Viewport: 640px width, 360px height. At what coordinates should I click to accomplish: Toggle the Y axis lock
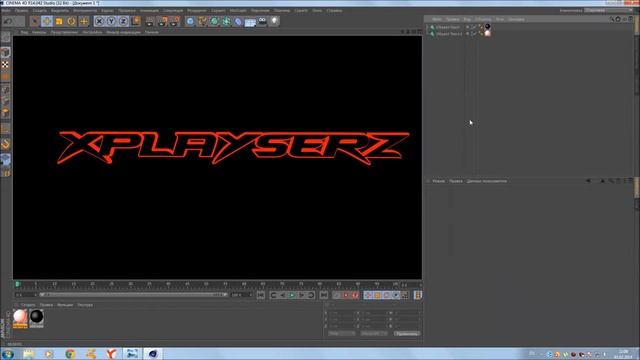tap(111, 21)
